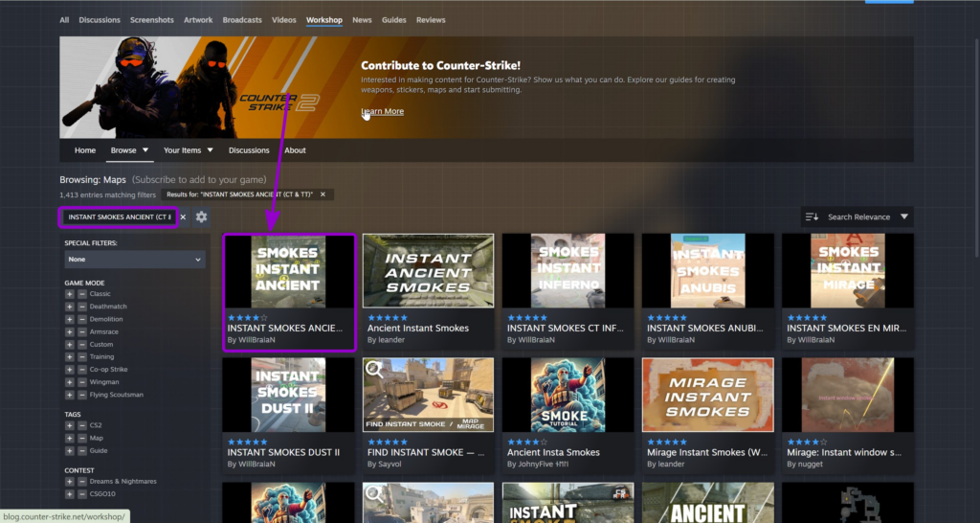Include Dreams & Nightmares contest with plus

[69, 482]
